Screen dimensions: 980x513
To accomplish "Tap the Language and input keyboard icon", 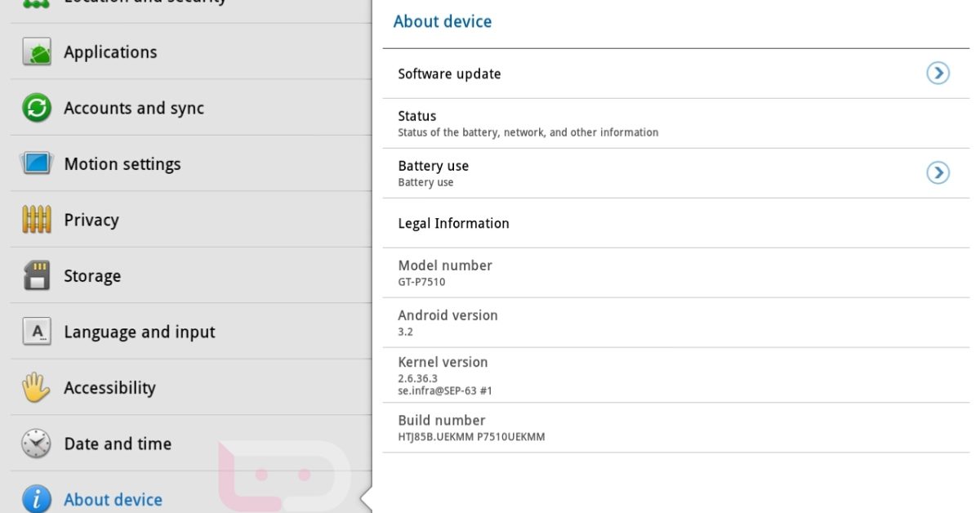I will click(37, 332).
